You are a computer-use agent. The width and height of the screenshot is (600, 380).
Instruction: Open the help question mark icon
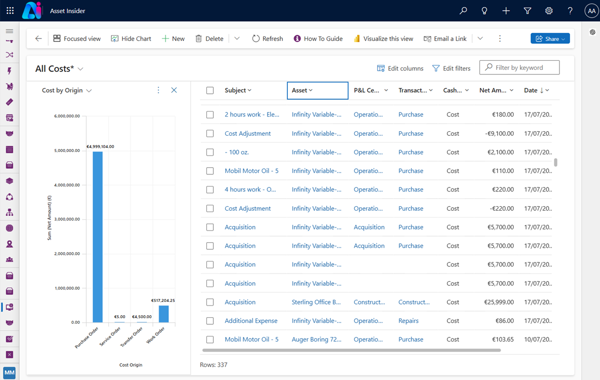pyautogui.click(x=570, y=11)
